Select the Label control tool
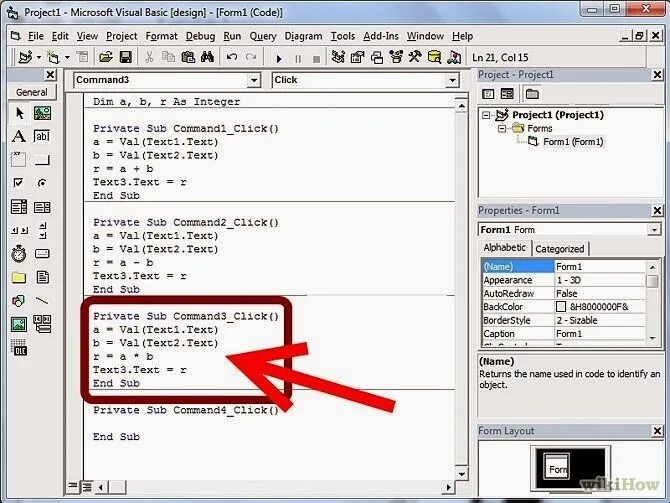Screen dimensions: 670x503 [x=19, y=136]
